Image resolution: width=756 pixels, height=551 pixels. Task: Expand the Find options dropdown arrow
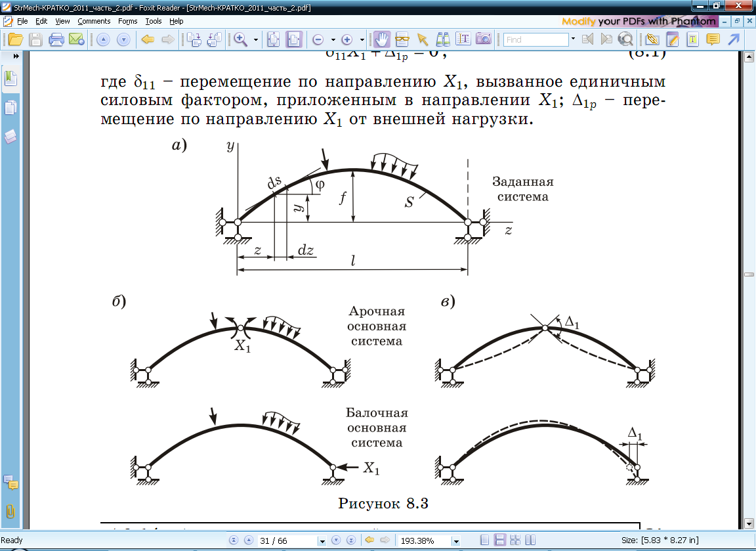click(x=573, y=39)
